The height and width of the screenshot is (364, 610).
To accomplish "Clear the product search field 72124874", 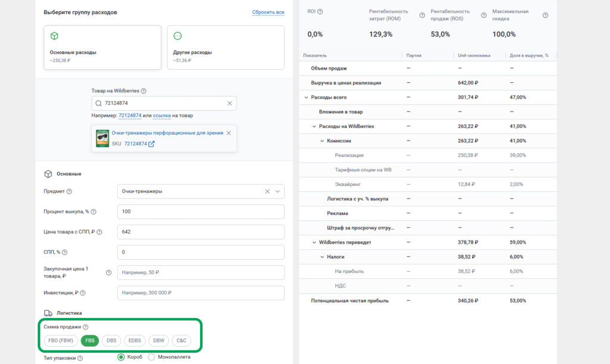I will point(229,104).
